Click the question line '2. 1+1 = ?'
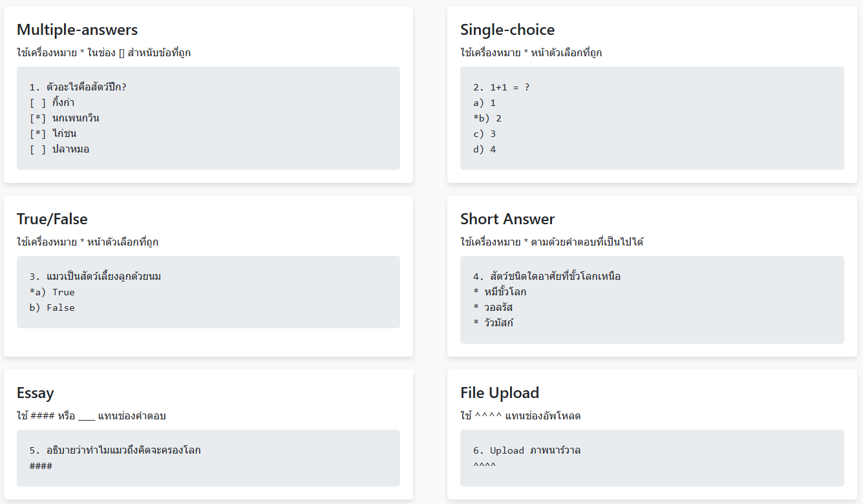The height and width of the screenshot is (504, 863). (501, 87)
